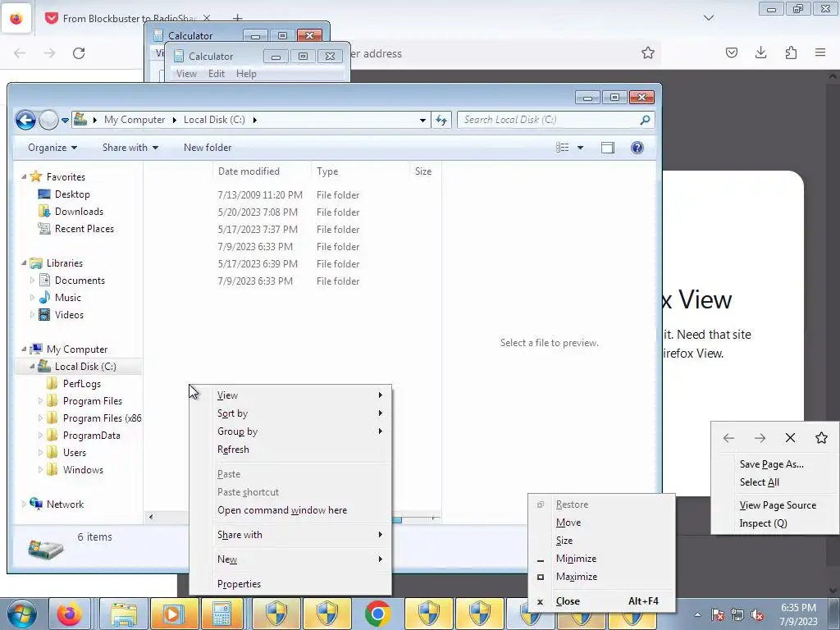
Task: Open the view options dropdown arrow
Action: pos(580,148)
